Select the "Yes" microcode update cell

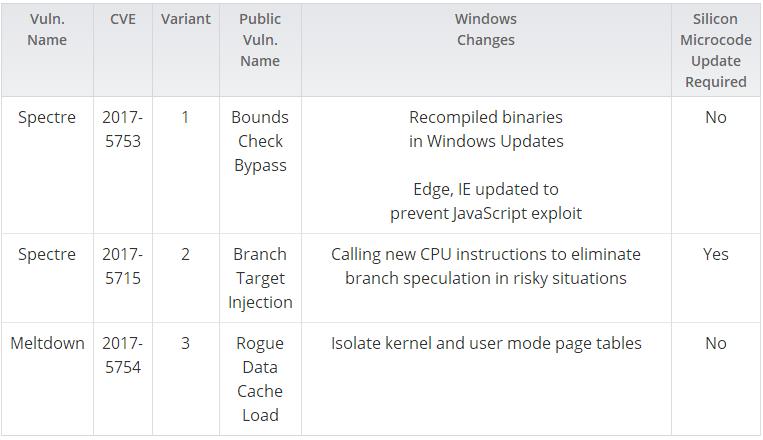pyautogui.click(x=715, y=254)
